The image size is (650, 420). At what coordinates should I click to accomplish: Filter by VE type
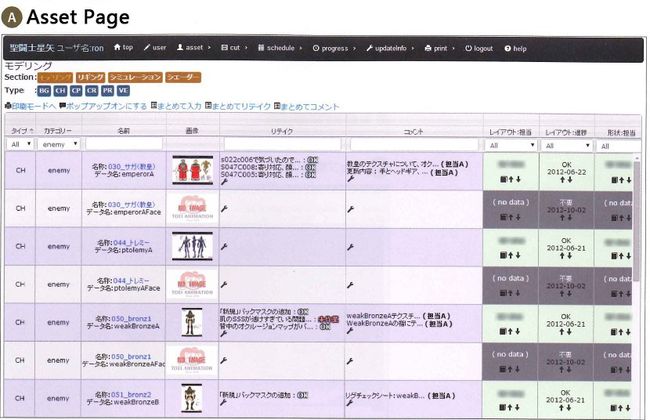[x=123, y=91]
